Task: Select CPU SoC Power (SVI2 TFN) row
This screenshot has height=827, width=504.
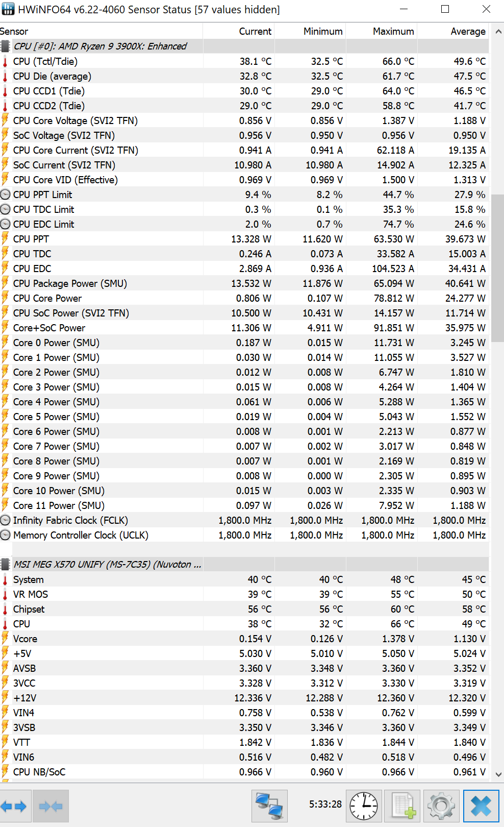Action: 244,313
